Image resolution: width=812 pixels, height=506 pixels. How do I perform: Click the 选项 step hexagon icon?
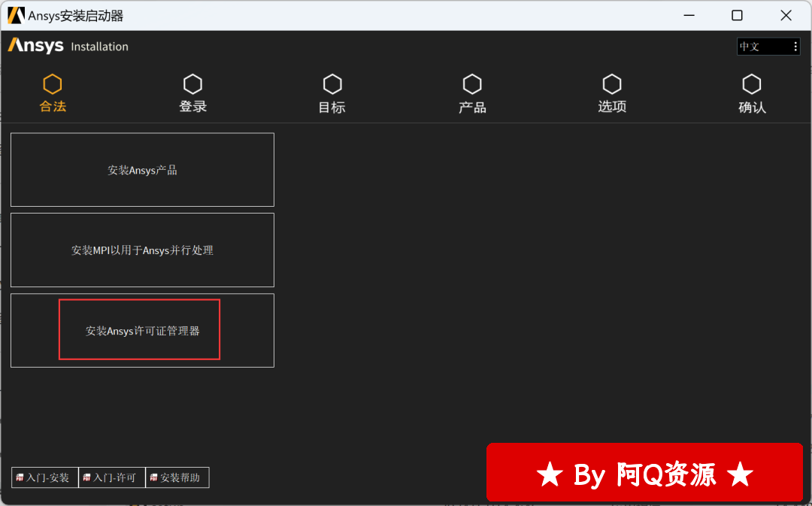click(612, 84)
